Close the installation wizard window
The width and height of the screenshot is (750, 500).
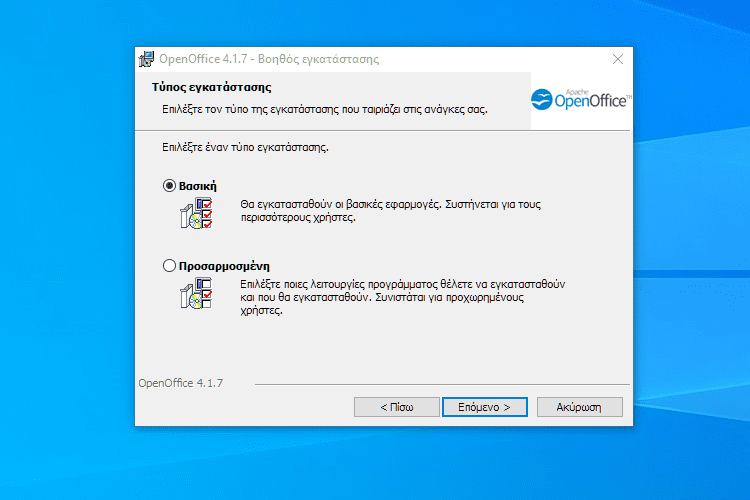(618, 59)
